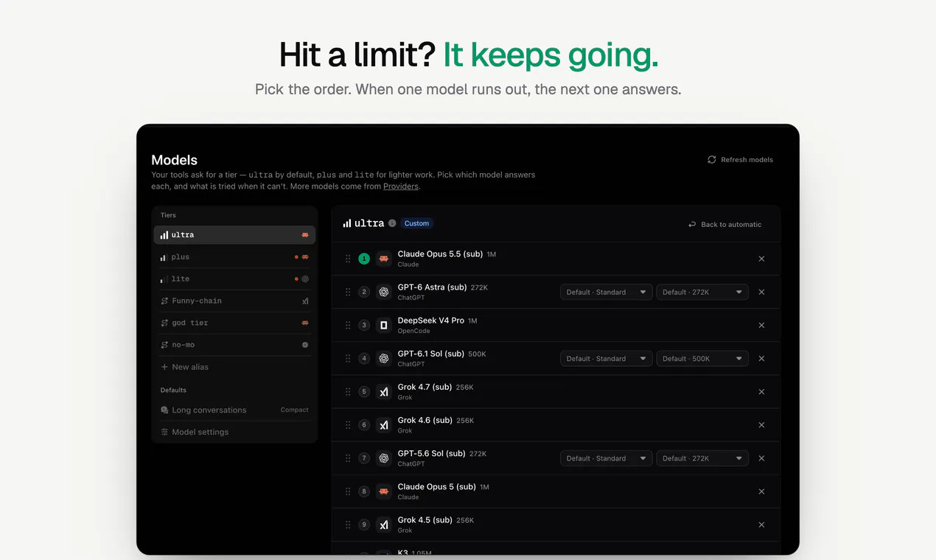Viewport: 936px width, 560px height.
Task: Open the Default · 272K dropdown for GPT-5.6 Sol
Action: 702,458
